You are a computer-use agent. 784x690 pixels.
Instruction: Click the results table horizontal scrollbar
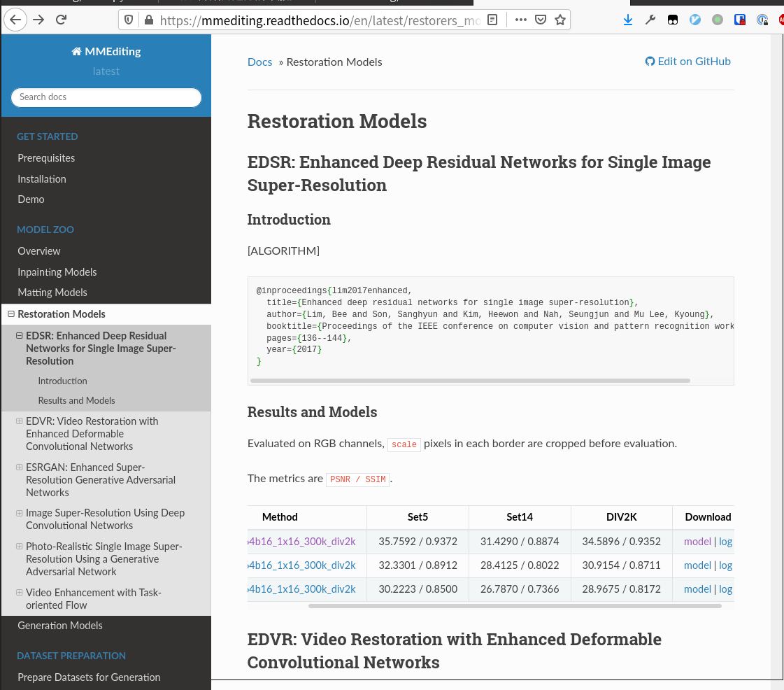pos(484,605)
